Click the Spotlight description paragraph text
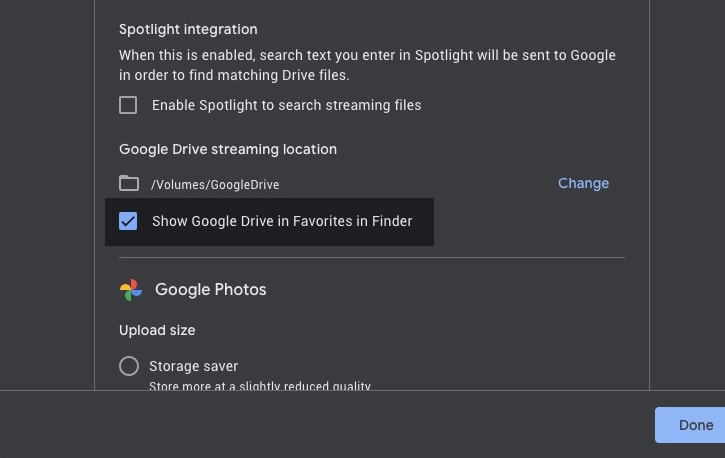 pyautogui.click(x=367, y=65)
